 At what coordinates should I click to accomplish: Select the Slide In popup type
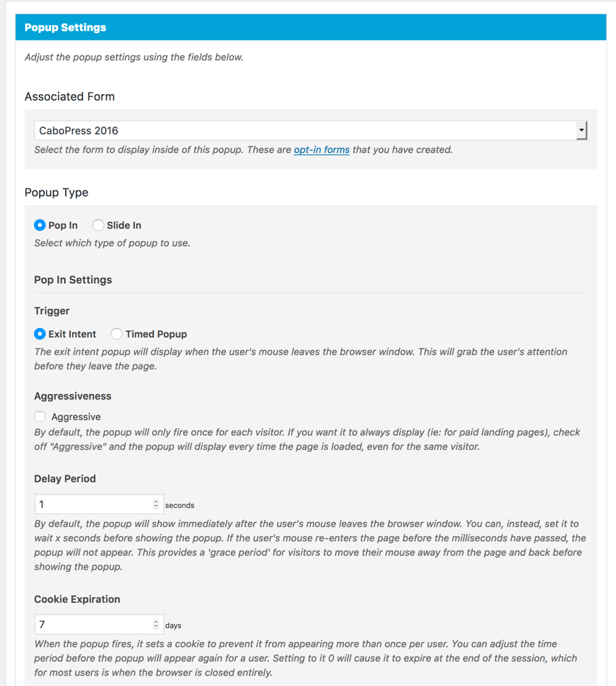98,225
